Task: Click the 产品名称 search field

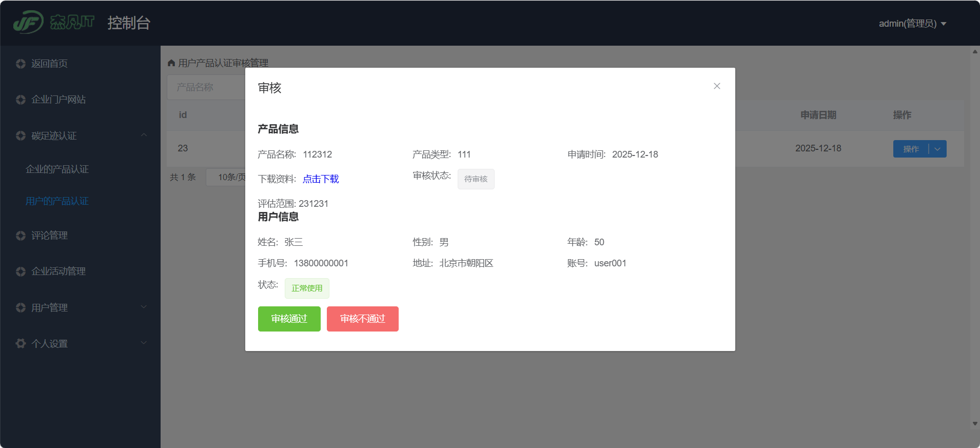Action: (206, 87)
